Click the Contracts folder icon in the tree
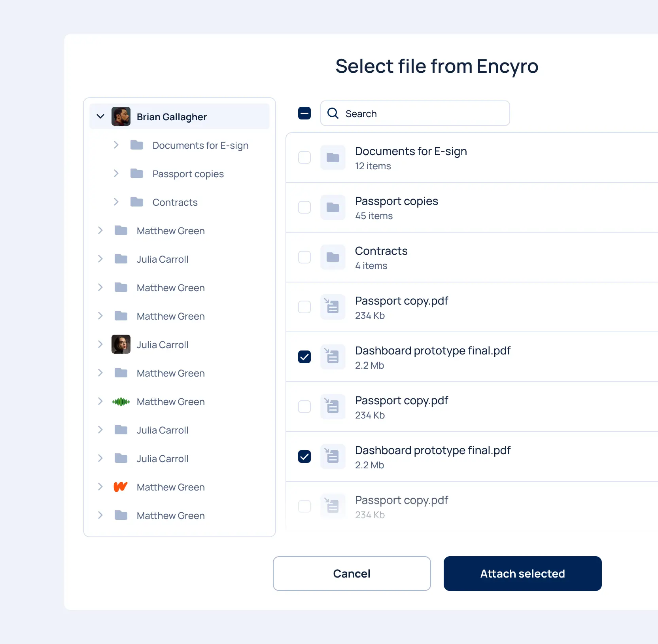658x644 pixels. click(x=137, y=202)
